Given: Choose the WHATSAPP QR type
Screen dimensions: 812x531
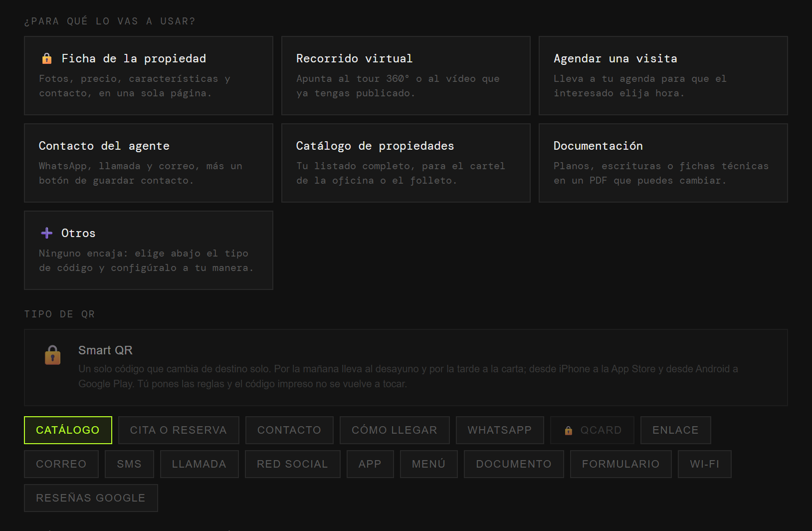Looking at the screenshot, I should tap(500, 430).
